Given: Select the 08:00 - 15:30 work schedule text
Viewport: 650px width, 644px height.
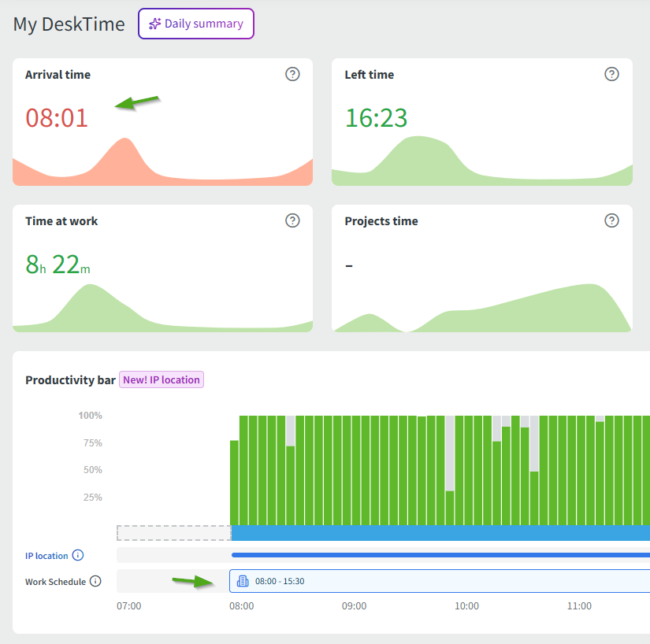Looking at the screenshot, I should [280, 582].
